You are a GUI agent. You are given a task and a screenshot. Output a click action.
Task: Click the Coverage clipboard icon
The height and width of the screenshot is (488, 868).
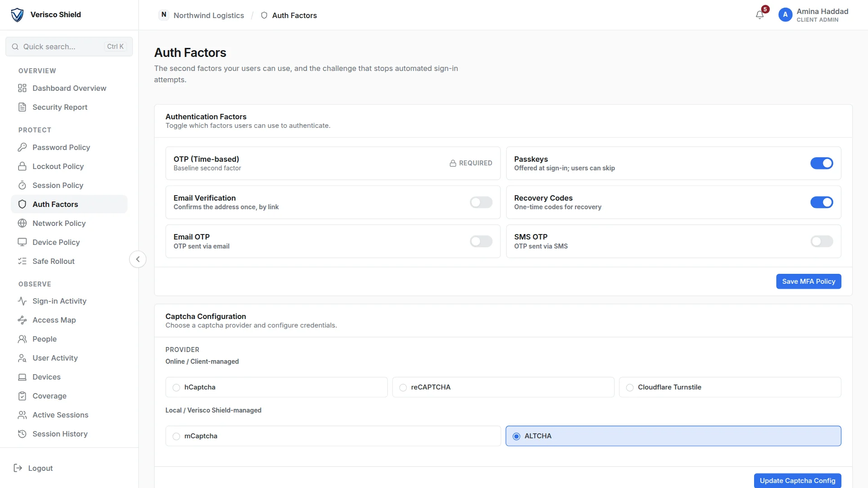(22, 396)
